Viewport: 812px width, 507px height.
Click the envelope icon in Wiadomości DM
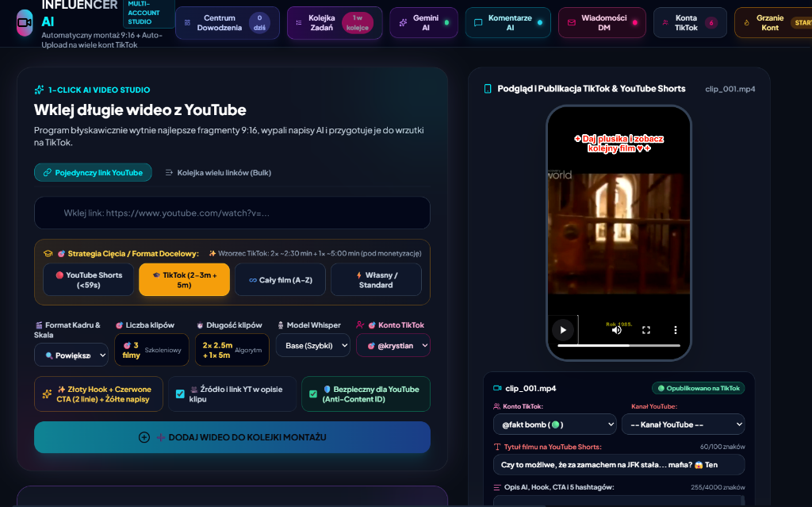point(571,23)
